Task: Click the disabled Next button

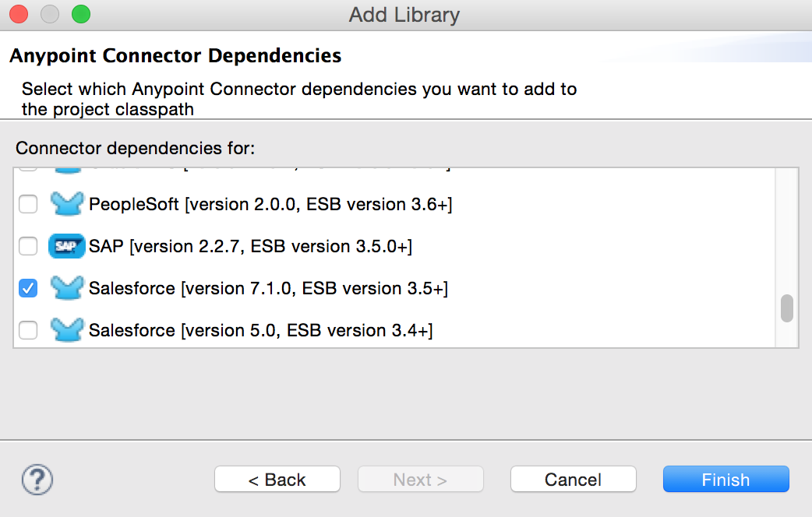Action: tap(420, 480)
